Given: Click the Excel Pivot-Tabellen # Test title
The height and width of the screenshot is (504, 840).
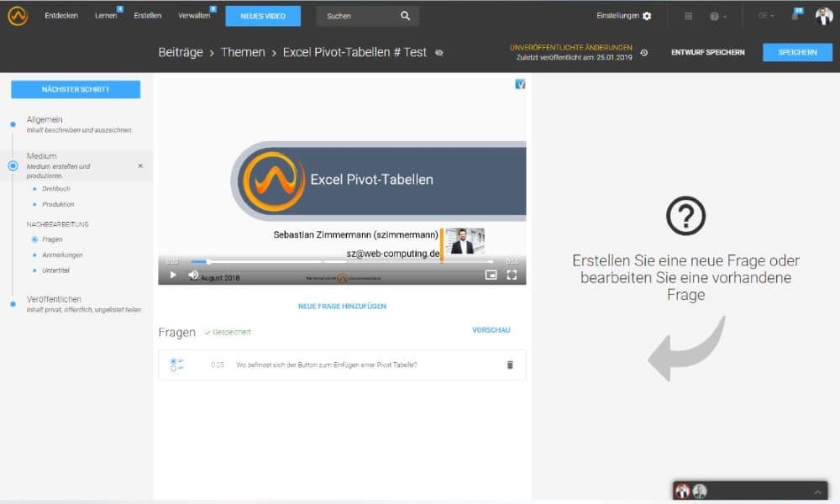Looking at the screenshot, I should [x=354, y=52].
